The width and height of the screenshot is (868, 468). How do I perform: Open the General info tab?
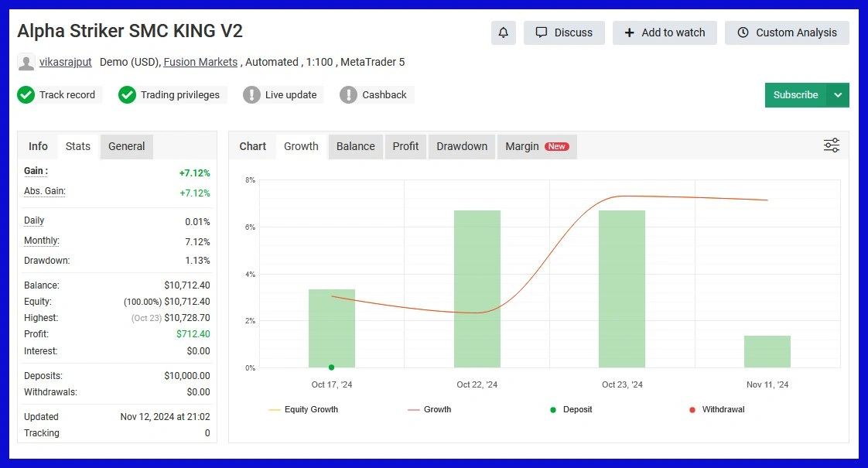(126, 146)
